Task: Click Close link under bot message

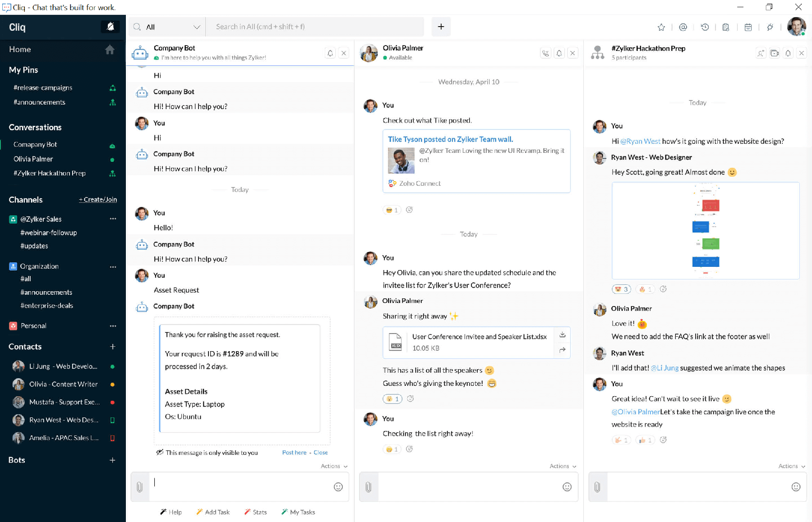Action: tap(321, 453)
